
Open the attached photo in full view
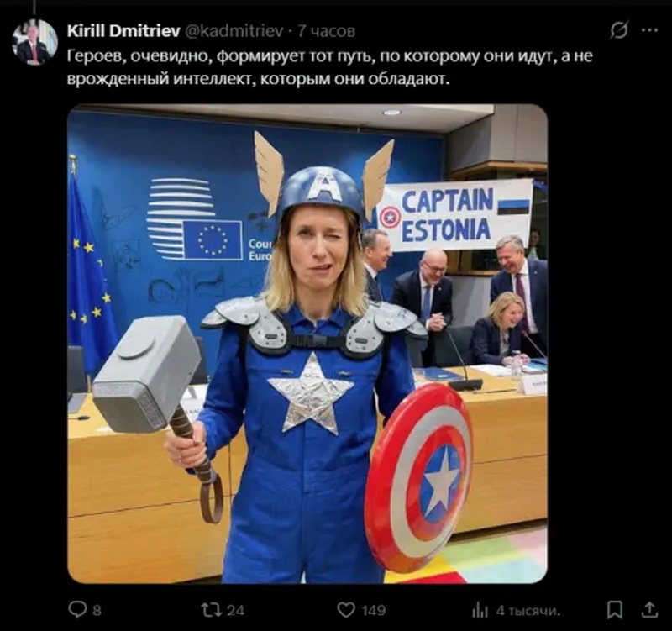pyautogui.click(x=307, y=344)
